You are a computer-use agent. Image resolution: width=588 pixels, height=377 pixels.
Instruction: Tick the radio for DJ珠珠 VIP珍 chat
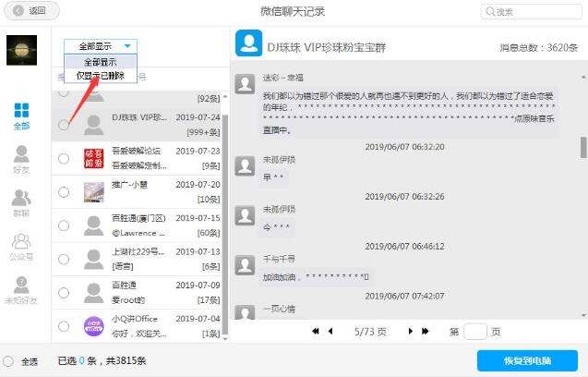[64, 125]
